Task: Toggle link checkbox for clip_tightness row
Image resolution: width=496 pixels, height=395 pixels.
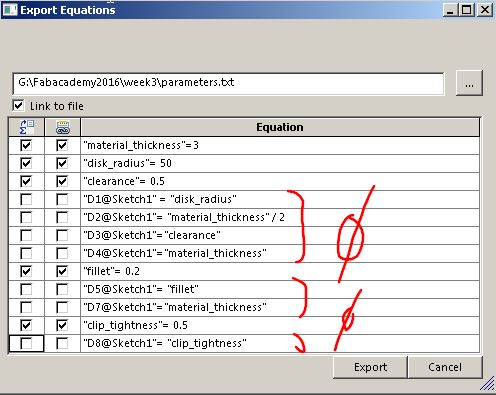Action: pyautogui.click(x=62, y=325)
